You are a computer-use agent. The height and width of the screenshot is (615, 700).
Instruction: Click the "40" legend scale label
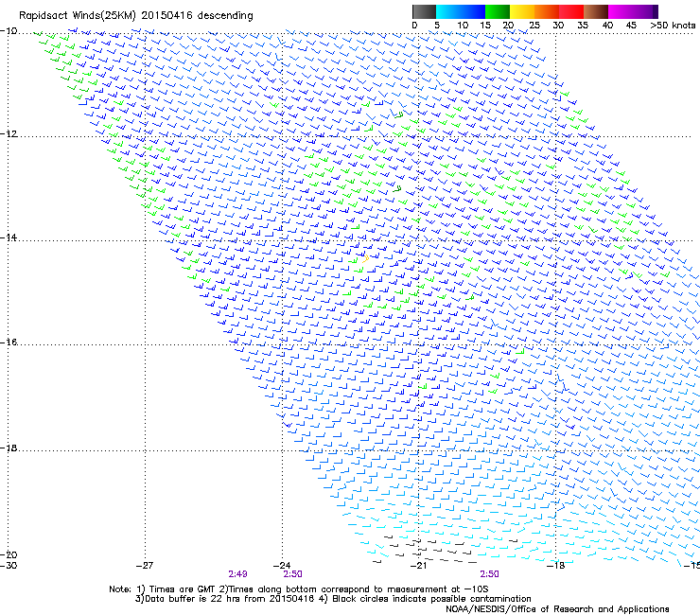pyautogui.click(x=607, y=25)
